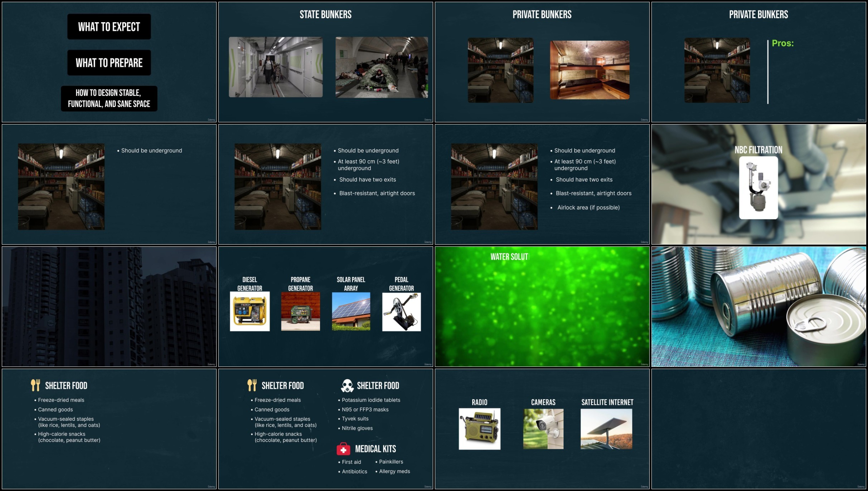
Task: Select the "Tyvek suits" bullet
Action: 355,419
